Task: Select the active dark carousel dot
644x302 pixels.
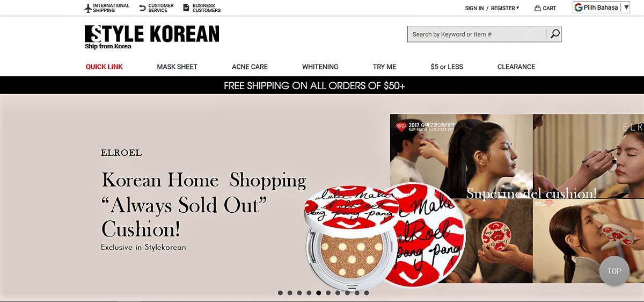Action: [x=319, y=293]
